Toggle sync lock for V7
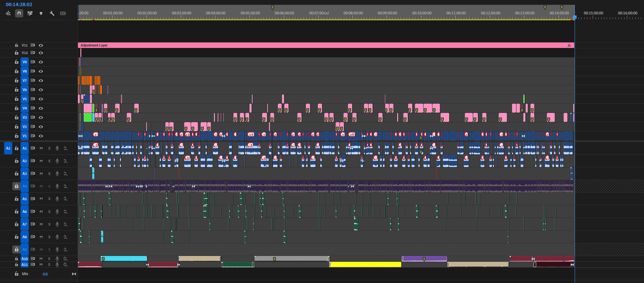 (33, 81)
